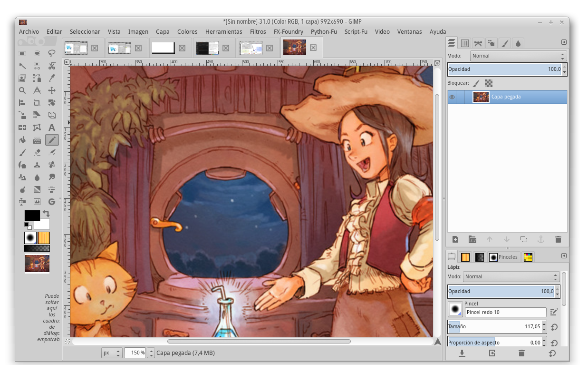Select the Scissors Select tool
The height and width of the screenshot is (373, 588).
(52, 66)
